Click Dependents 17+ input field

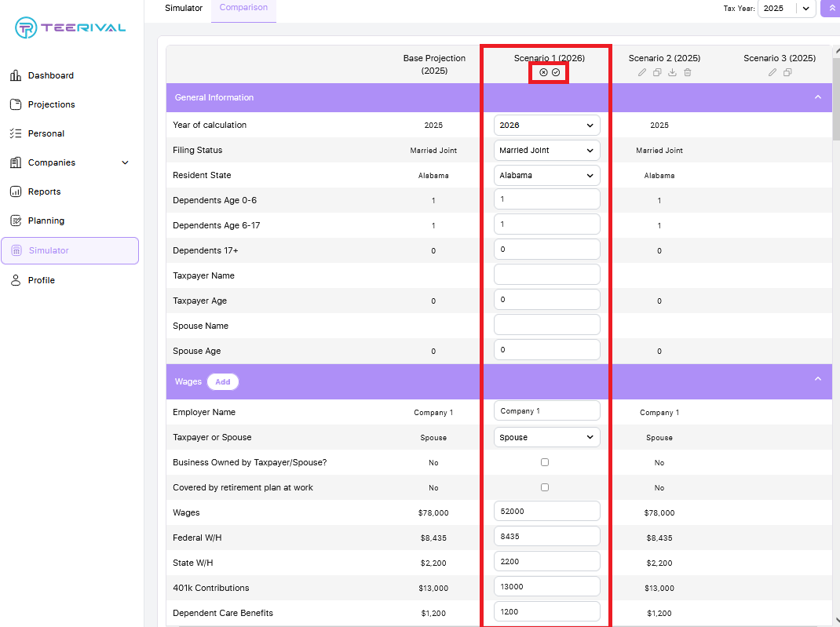tap(546, 250)
